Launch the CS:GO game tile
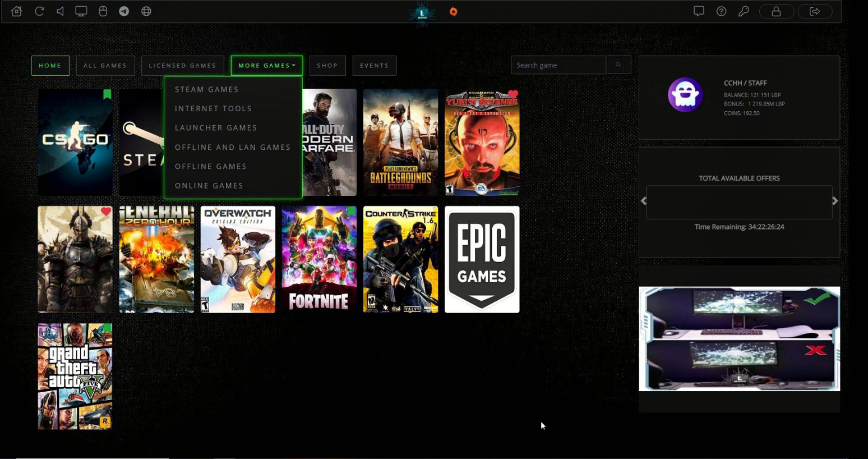The width and height of the screenshot is (868, 459). (75, 143)
